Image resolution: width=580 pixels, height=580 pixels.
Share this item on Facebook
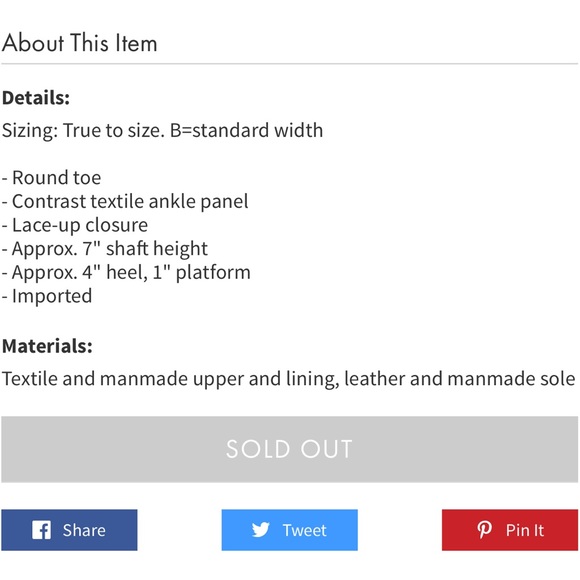tap(69, 530)
